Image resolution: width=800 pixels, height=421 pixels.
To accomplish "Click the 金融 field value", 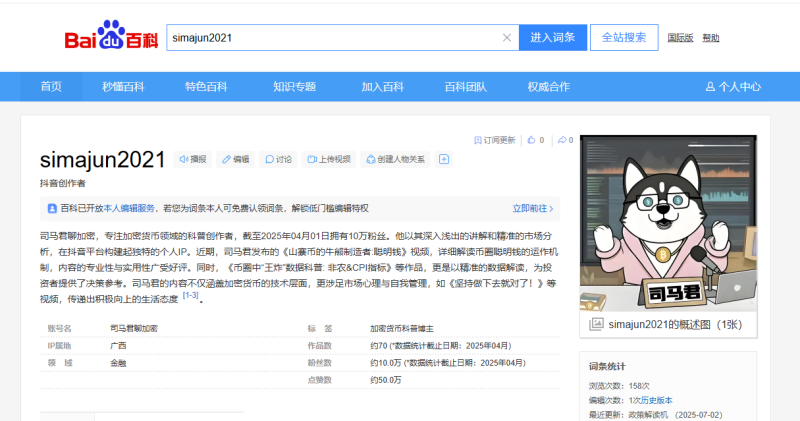I will click(x=118, y=363).
